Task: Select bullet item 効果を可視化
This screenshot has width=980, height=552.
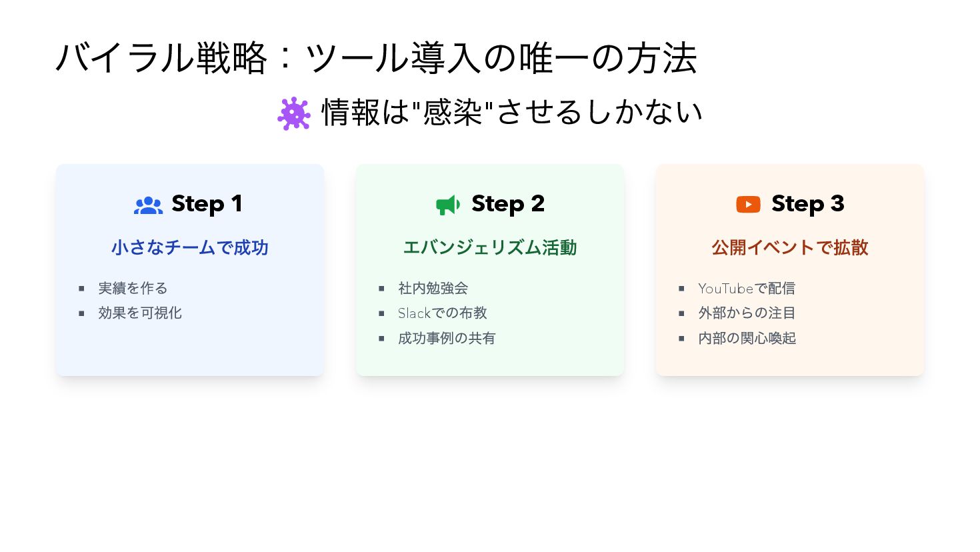Action: tap(140, 313)
